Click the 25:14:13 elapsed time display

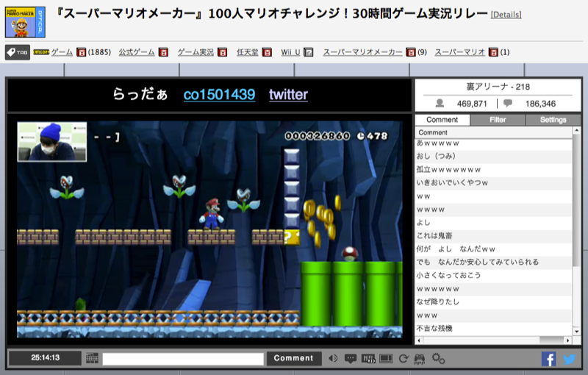pyautogui.click(x=45, y=358)
